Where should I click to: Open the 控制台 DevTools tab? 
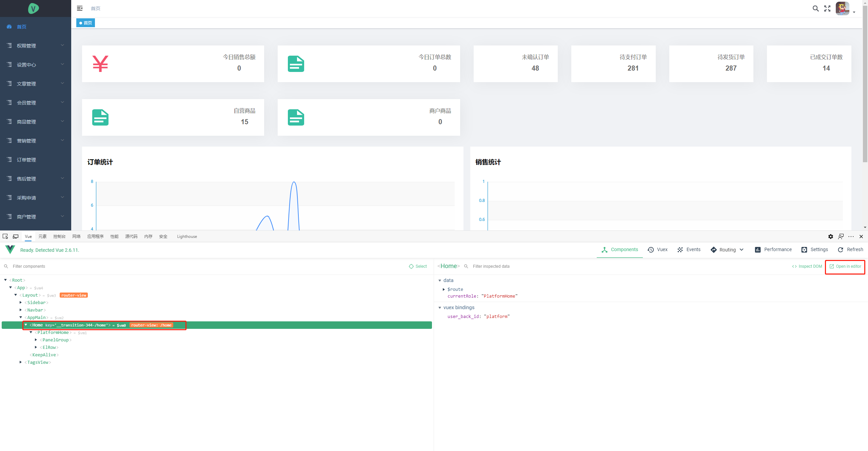click(59, 237)
